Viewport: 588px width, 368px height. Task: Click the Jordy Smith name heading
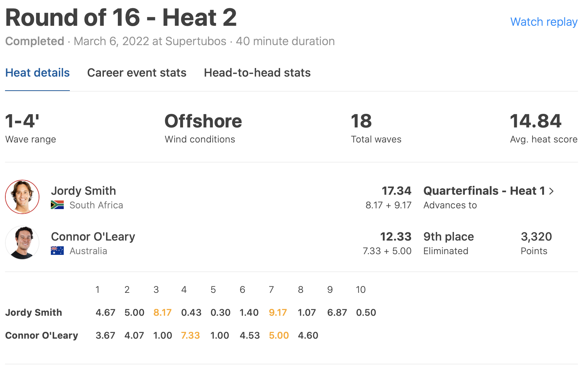(x=83, y=191)
